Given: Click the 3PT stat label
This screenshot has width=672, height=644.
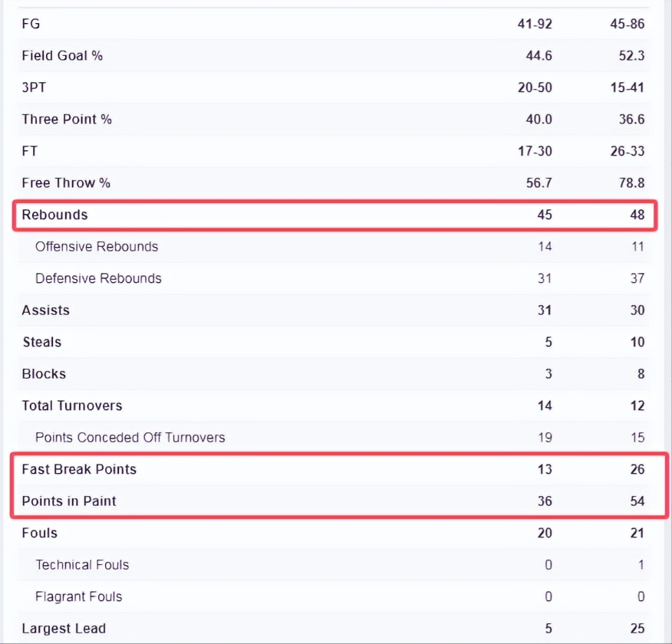Looking at the screenshot, I should pyautogui.click(x=34, y=87).
